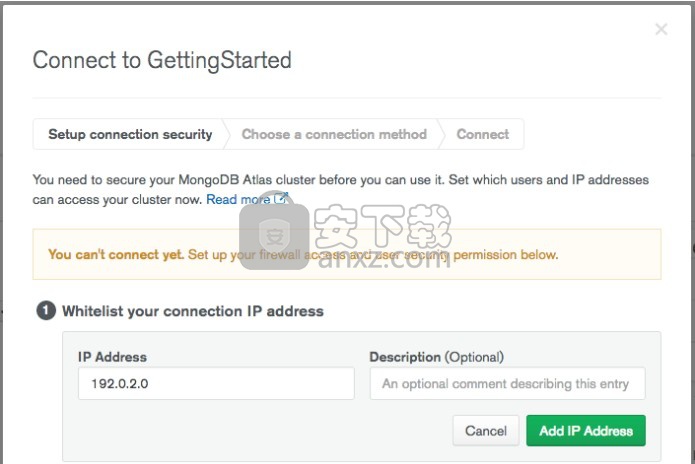Click the Connect to GettingStarted title
This screenshot has height=464, width=695.
[x=162, y=60]
